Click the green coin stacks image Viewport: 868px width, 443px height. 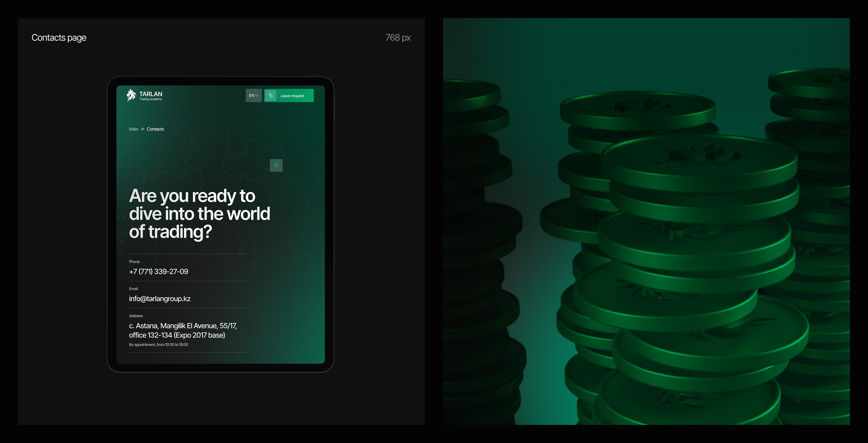(x=646, y=221)
